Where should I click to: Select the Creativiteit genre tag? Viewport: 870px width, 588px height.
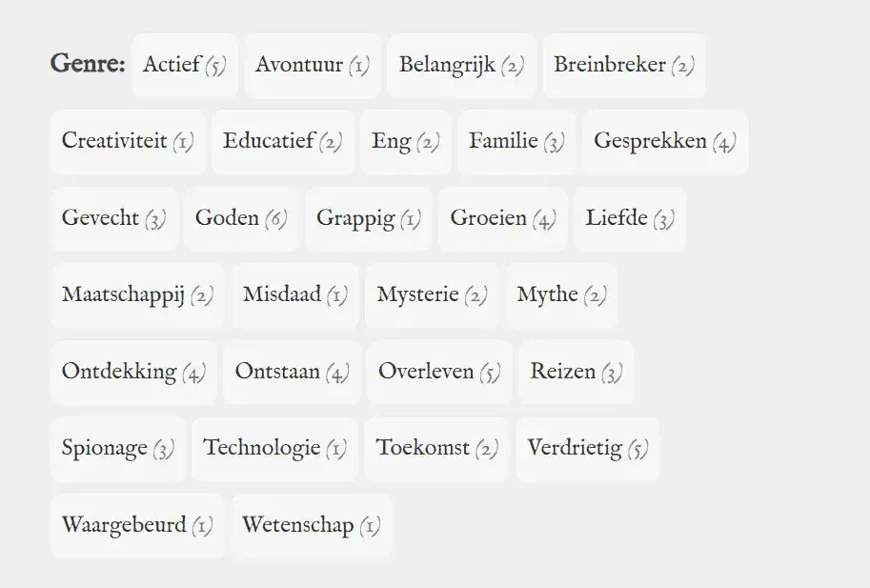tap(128, 142)
